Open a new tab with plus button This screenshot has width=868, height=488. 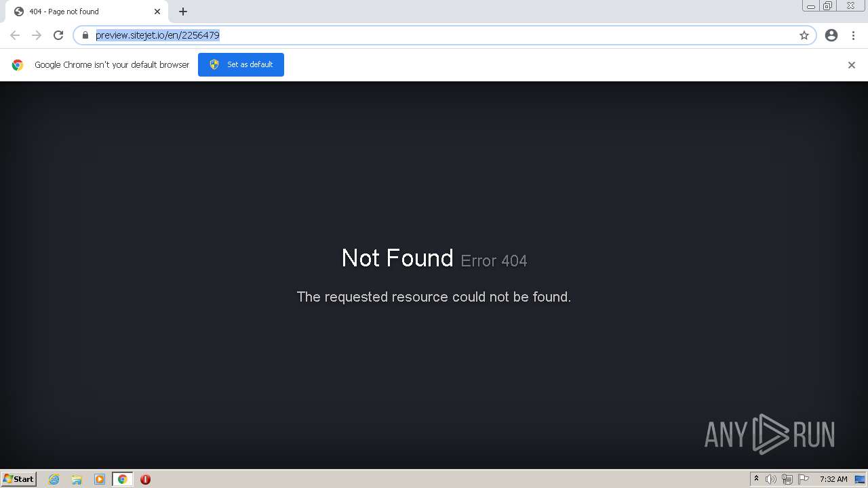(x=183, y=12)
